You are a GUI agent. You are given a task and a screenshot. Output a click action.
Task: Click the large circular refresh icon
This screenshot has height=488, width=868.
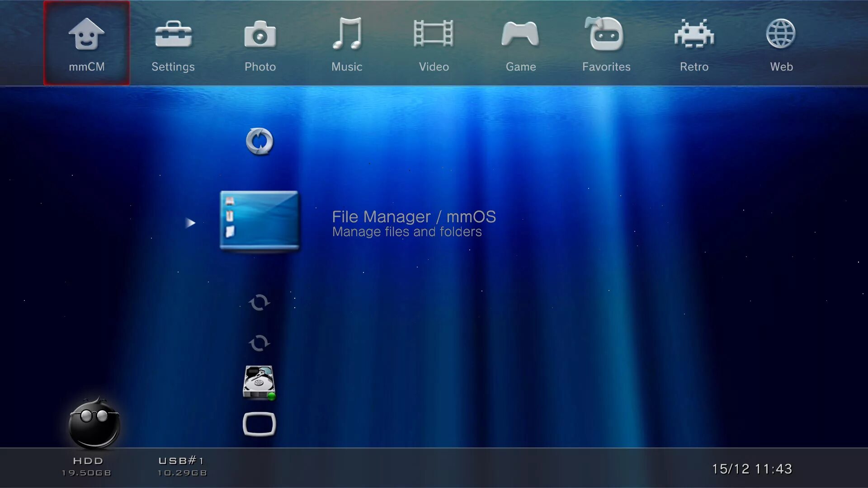259,141
